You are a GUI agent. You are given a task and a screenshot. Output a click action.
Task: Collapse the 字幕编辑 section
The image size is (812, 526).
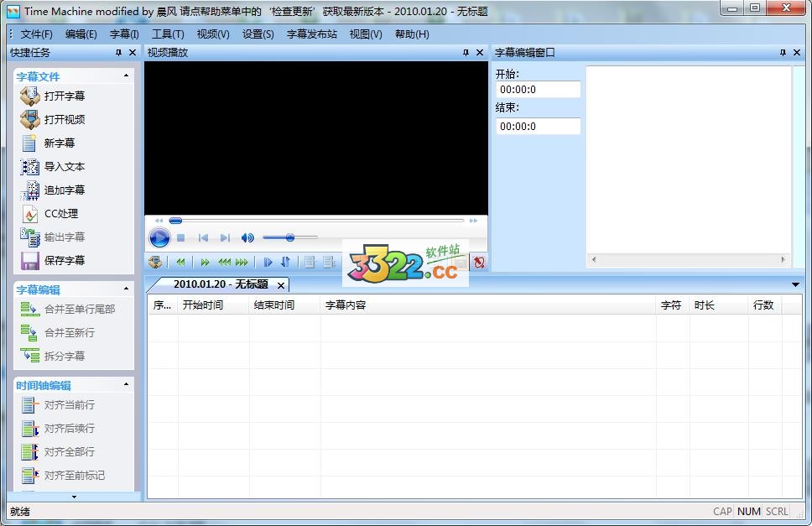127,289
